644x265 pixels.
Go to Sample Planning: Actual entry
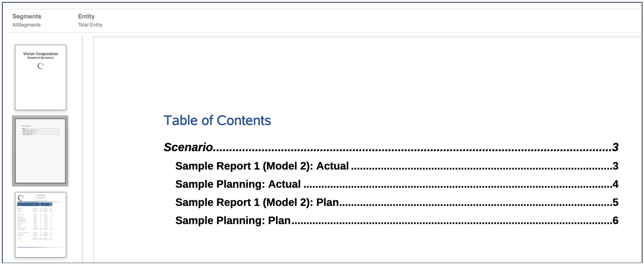point(238,184)
